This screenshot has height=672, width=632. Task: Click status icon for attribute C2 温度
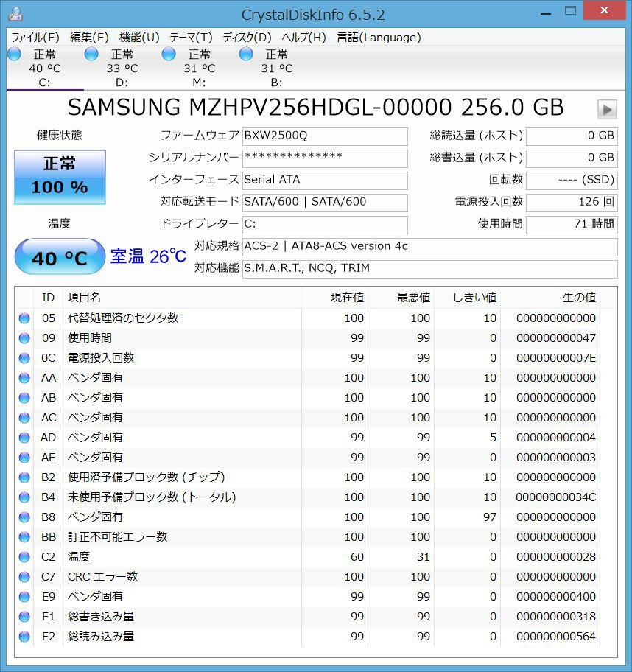coord(24,557)
